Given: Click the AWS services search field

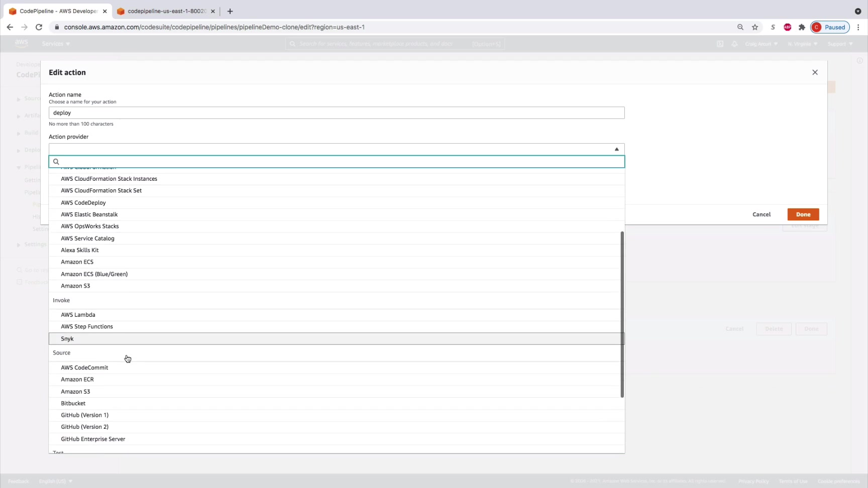Looking at the screenshot, I should click(x=395, y=44).
